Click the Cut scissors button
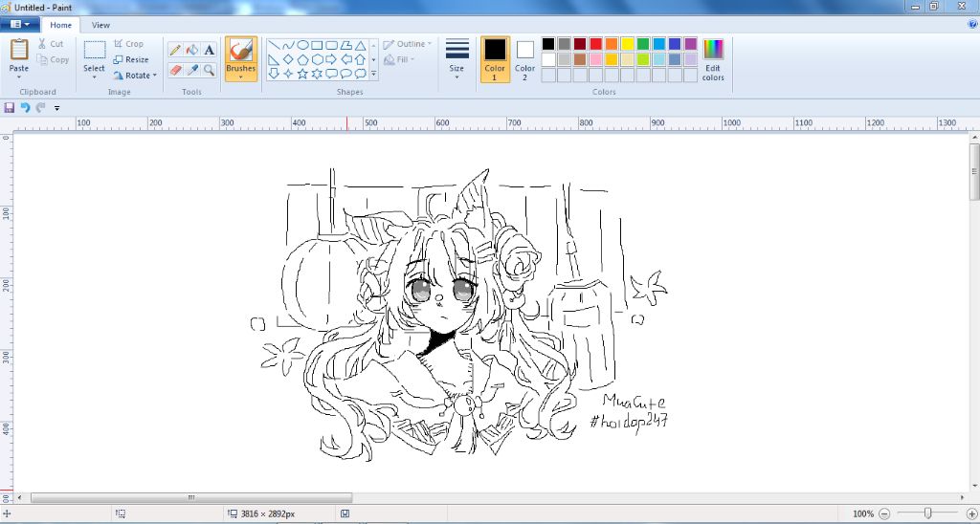This screenshot has width=980, height=524. click(52, 44)
